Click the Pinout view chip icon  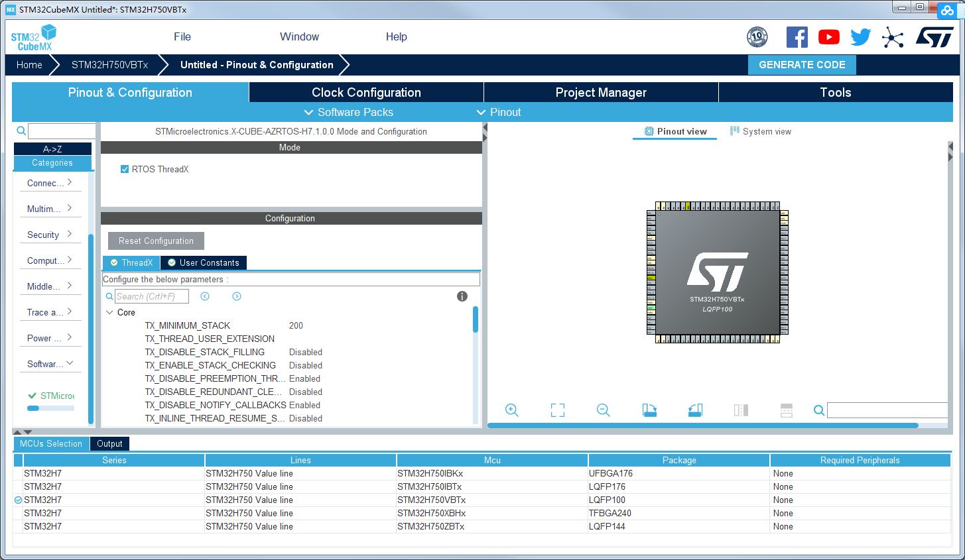pos(649,131)
